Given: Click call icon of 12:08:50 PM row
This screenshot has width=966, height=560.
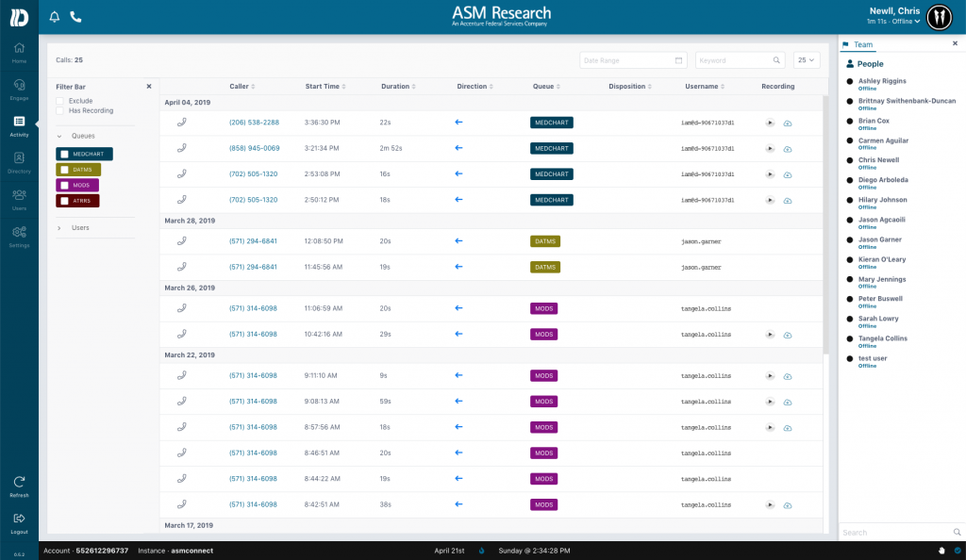Looking at the screenshot, I should pyautogui.click(x=182, y=241).
